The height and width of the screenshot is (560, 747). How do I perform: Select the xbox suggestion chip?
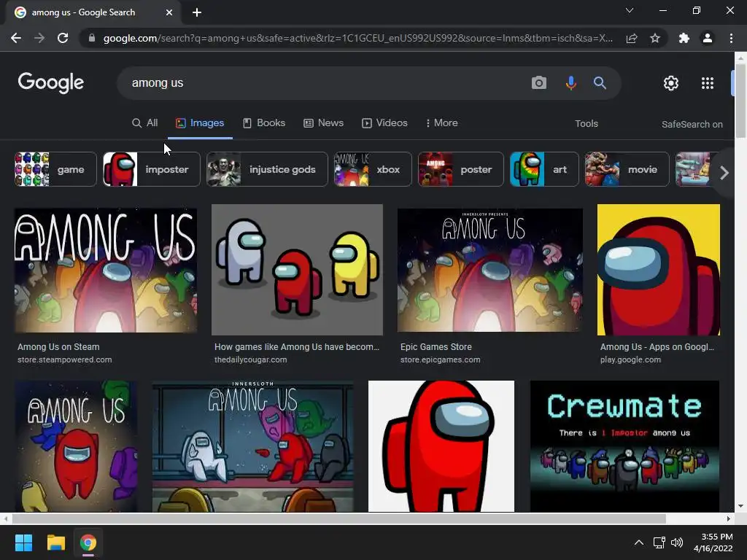(x=373, y=169)
